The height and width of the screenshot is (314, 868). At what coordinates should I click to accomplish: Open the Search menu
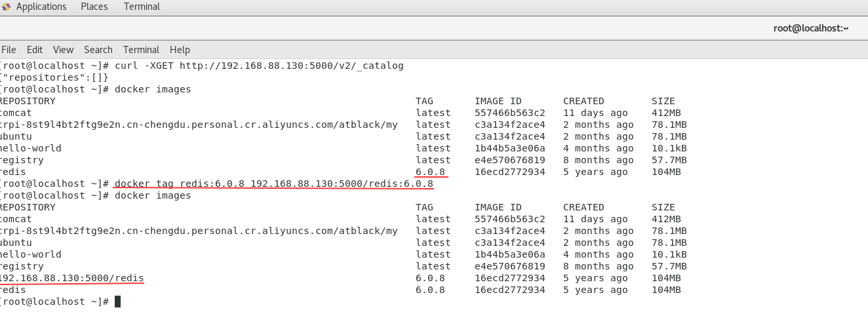98,50
